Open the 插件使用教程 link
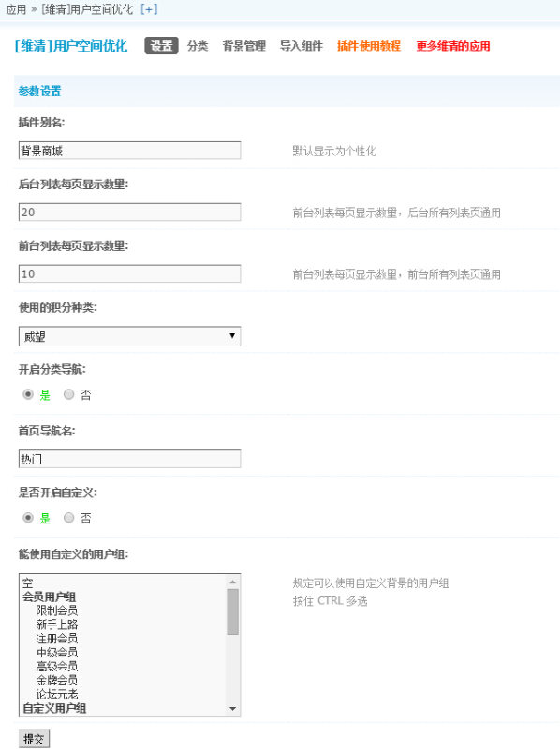 [369, 46]
